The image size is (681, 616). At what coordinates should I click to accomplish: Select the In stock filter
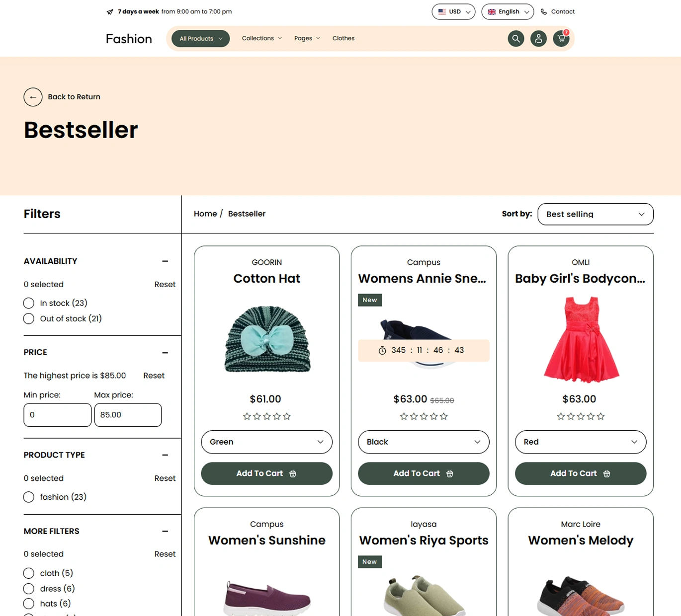pos(29,303)
